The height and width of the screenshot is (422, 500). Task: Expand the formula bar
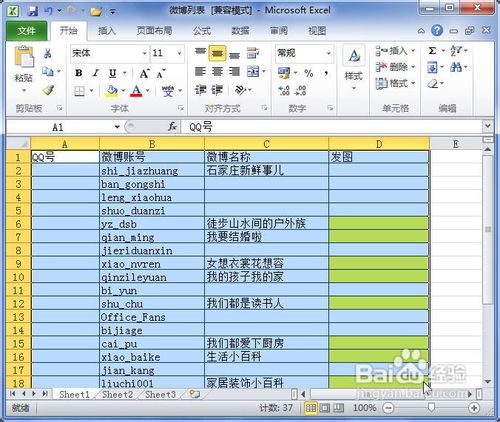coord(488,126)
